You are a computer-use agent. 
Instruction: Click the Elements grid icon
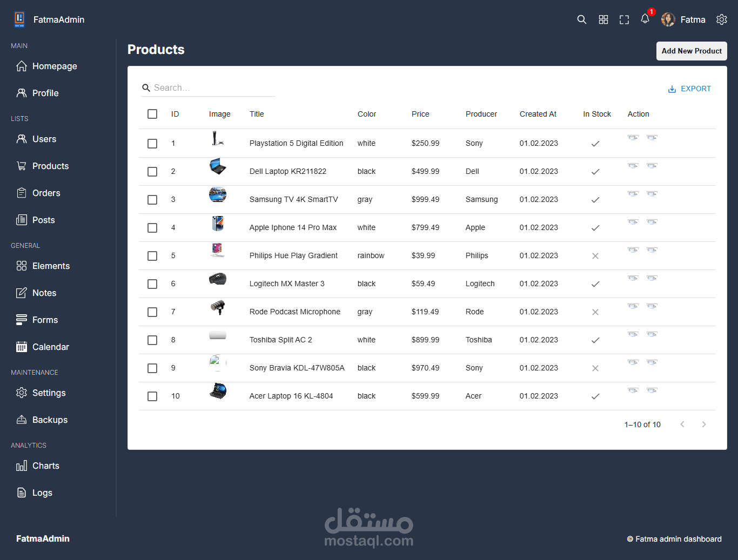pyautogui.click(x=22, y=266)
